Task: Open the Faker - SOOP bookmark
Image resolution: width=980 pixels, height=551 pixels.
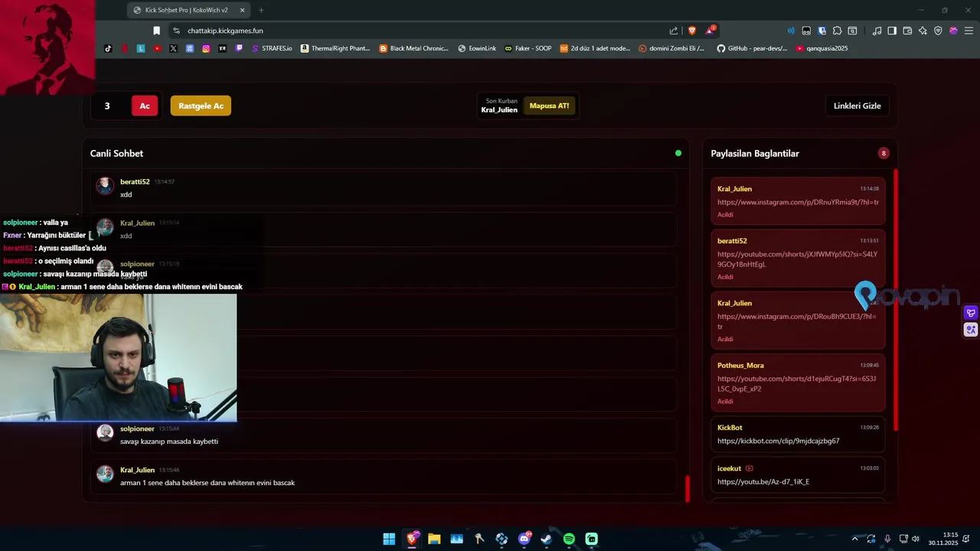Action: click(528, 48)
